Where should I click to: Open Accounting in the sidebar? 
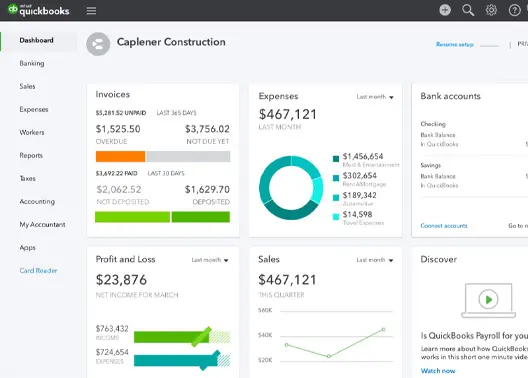click(37, 201)
